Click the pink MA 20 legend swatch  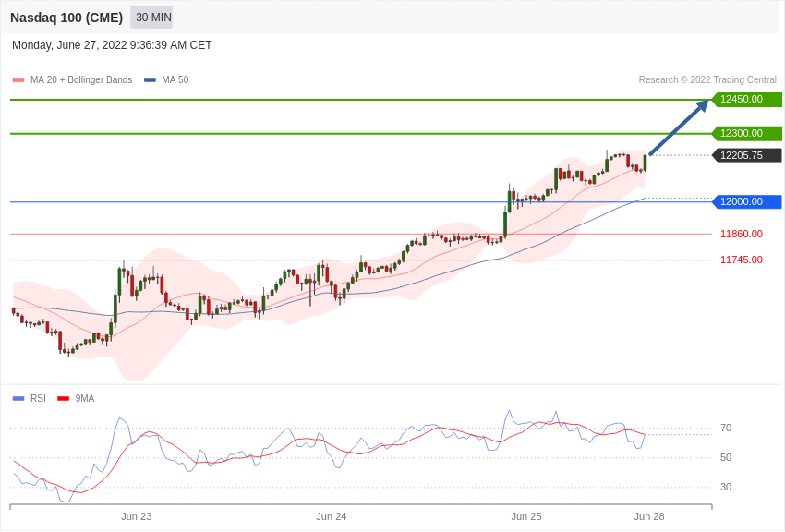pyautogui.click(x=18, y=80)
